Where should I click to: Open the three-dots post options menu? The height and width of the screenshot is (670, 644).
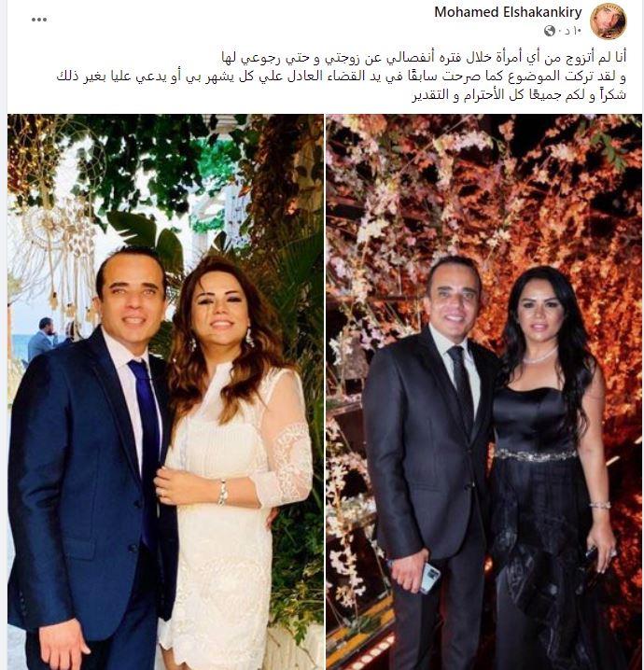[39, 20]
